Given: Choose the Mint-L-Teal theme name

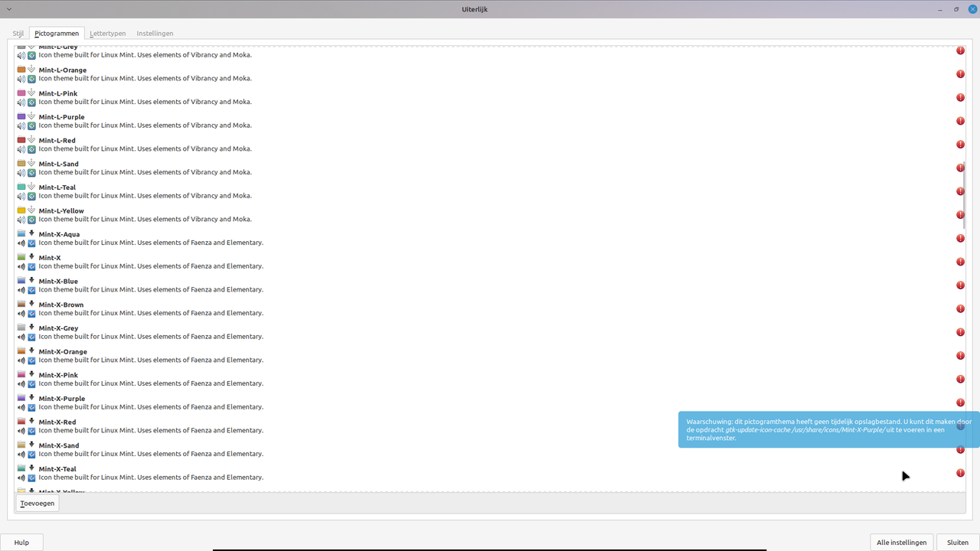Looking at the screenshot, I should point(57,187).
